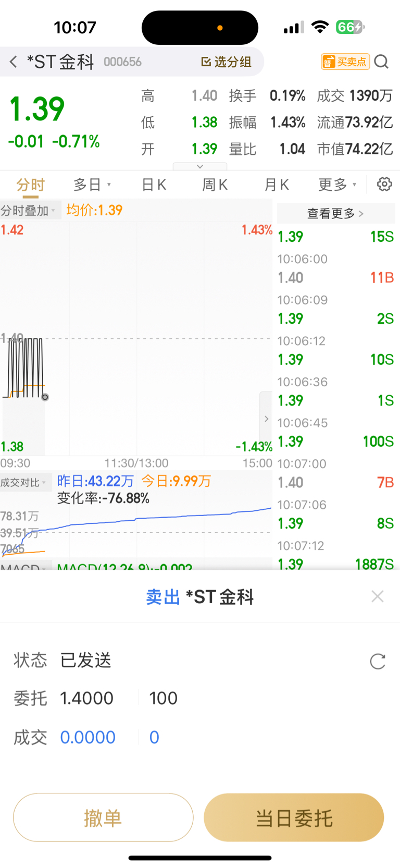Open chart settings gear icon
The image size is (400, 868).
[x=384, y=184]
